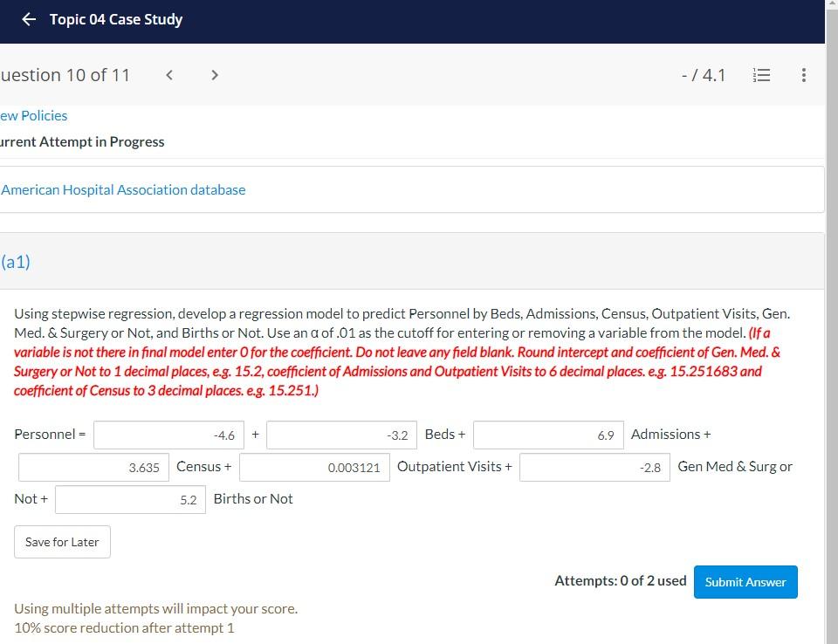Open the View Policies link
The image size is (838, 644).
(34, 115)
